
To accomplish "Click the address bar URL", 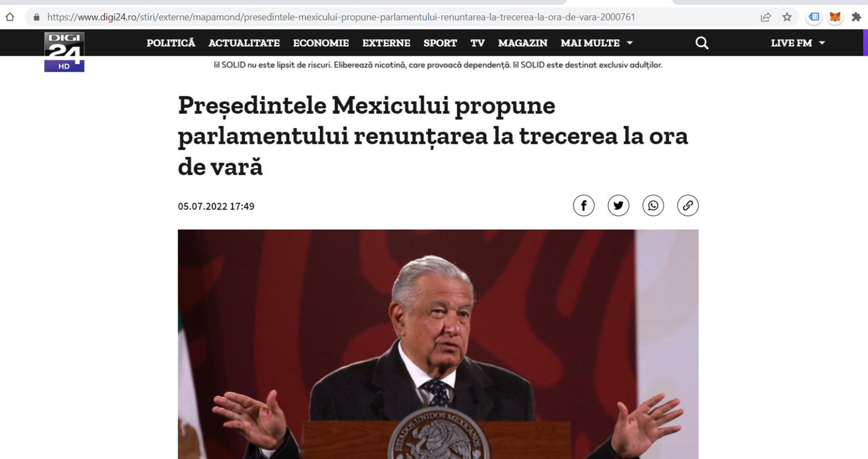I will tap(341, 17).
